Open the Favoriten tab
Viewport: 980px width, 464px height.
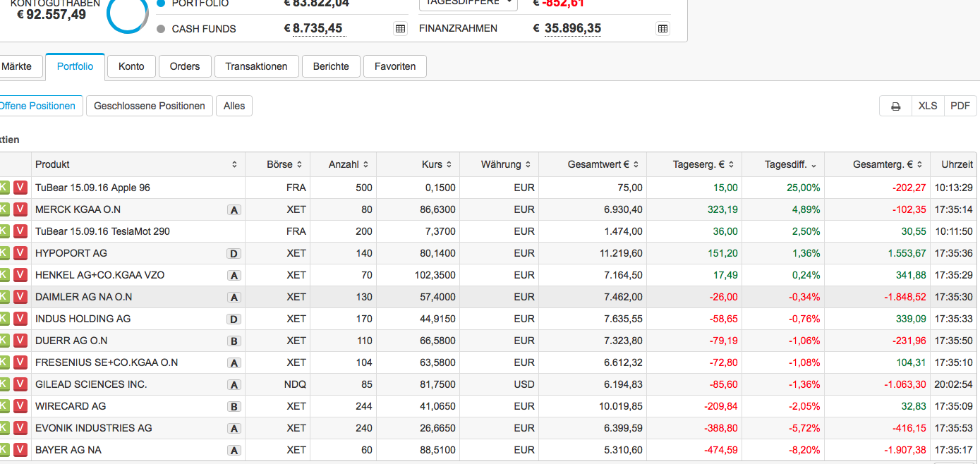[395, 66]
